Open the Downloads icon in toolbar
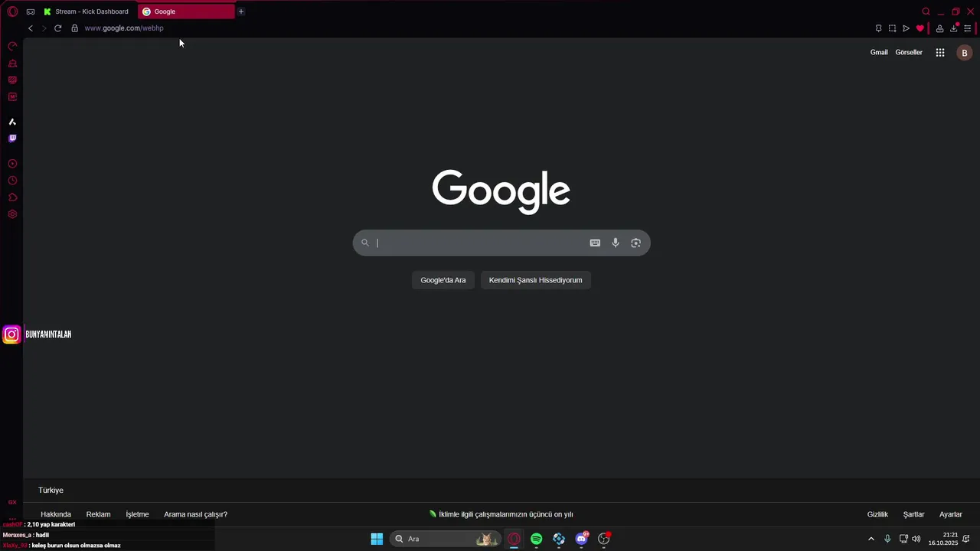The height and width of the screenshot is (551, 980). (954, 28)
